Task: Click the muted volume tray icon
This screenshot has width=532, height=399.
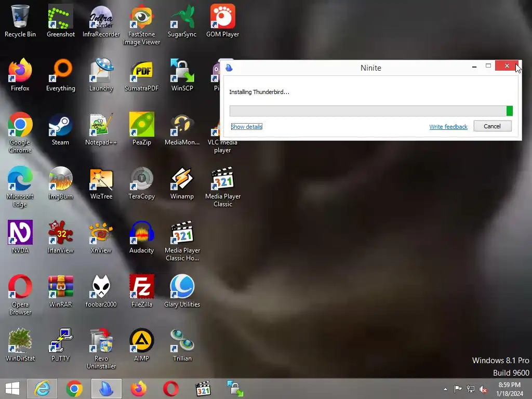Action: point(483,389)
